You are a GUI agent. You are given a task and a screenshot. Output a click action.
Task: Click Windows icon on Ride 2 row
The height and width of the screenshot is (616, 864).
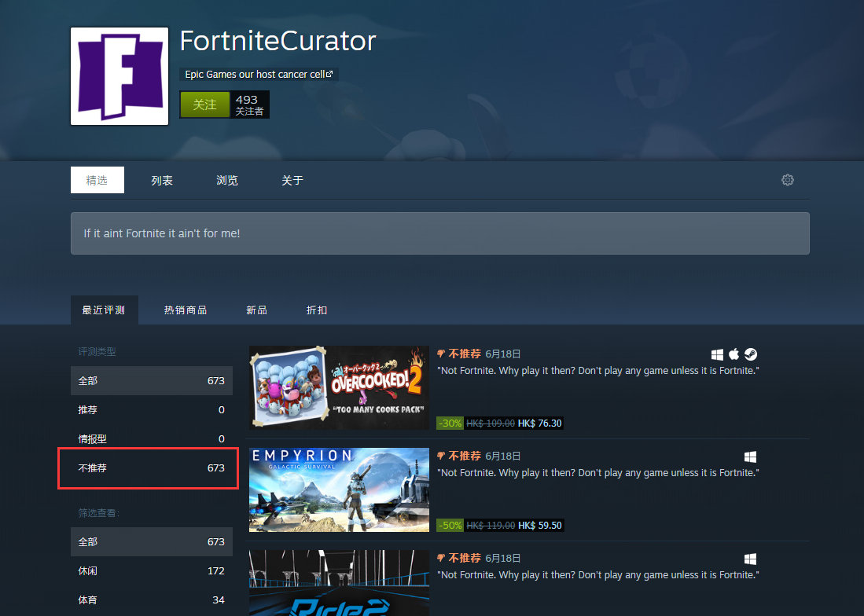(750, 559)
